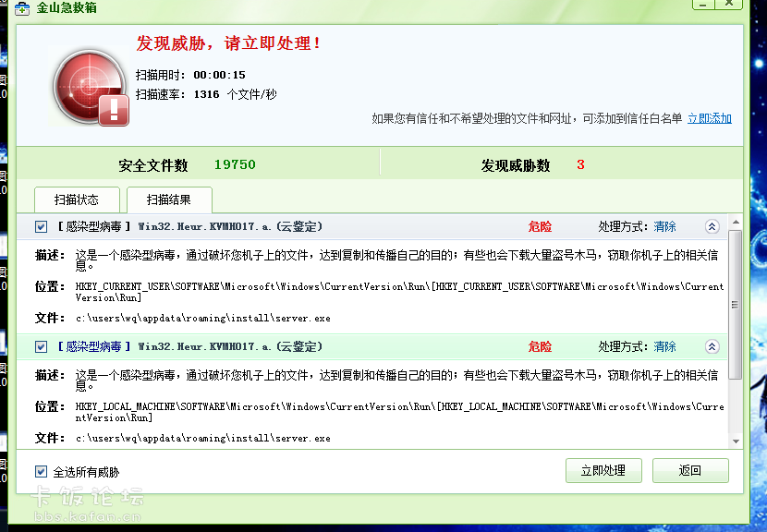
Task: Open 清除 action choice for first threat
Action: point(664,227)
